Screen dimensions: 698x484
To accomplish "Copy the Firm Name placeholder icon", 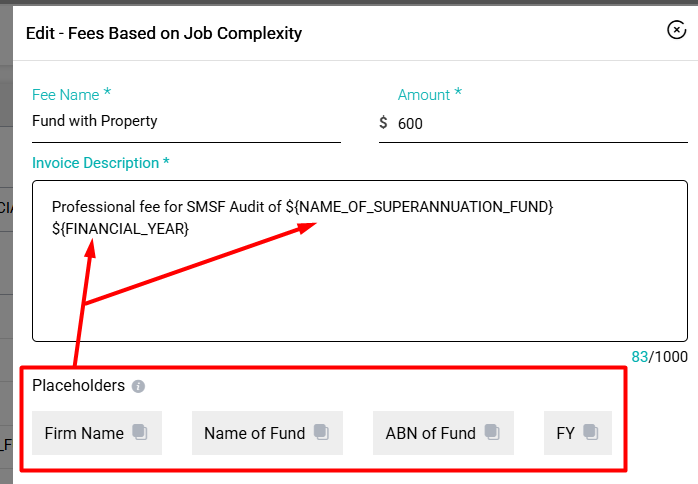I will click(140, 432).
